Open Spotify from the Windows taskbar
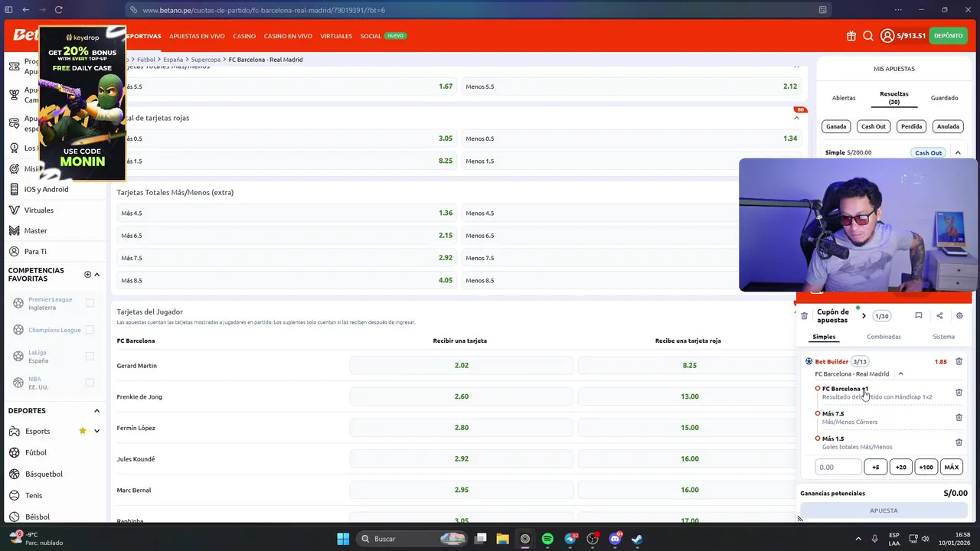 coord(547,539)
